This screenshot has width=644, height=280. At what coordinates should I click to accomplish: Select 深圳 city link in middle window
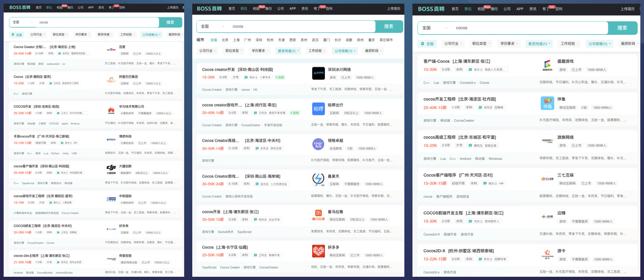click(x=259, y=40)
